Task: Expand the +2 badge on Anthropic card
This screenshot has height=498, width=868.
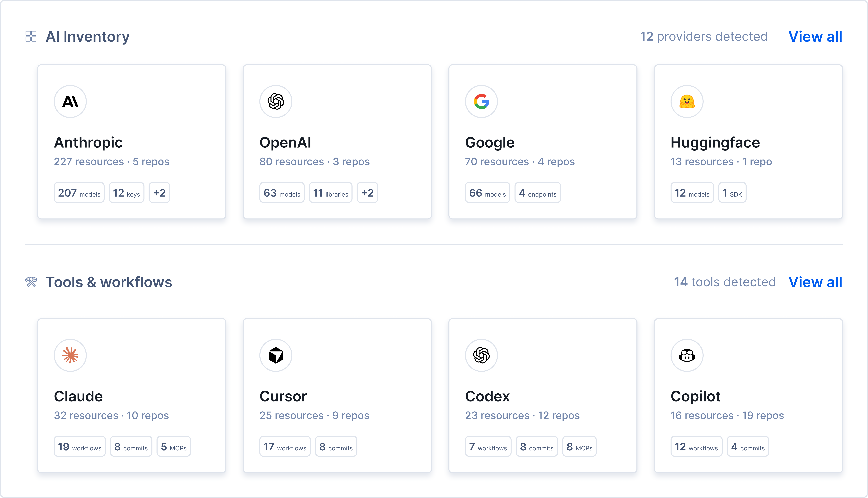Action: pos(159,193)
